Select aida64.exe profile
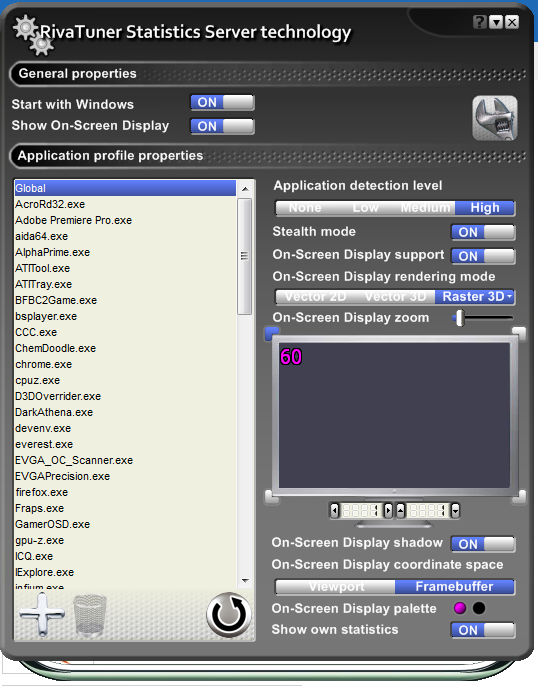Viewport: 538px width, 687px height. point(125,237)
